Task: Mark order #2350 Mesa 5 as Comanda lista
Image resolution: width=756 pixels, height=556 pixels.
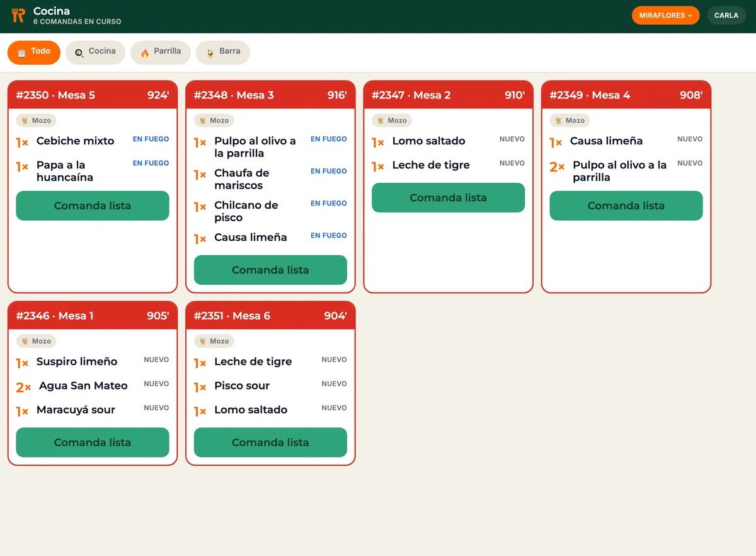Action: 93,206
